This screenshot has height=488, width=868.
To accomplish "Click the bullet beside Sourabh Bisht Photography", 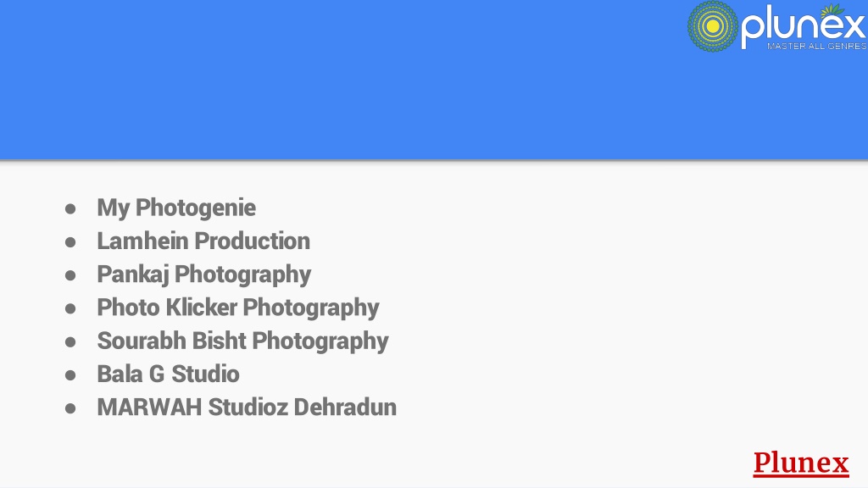I will pos(70,342).
